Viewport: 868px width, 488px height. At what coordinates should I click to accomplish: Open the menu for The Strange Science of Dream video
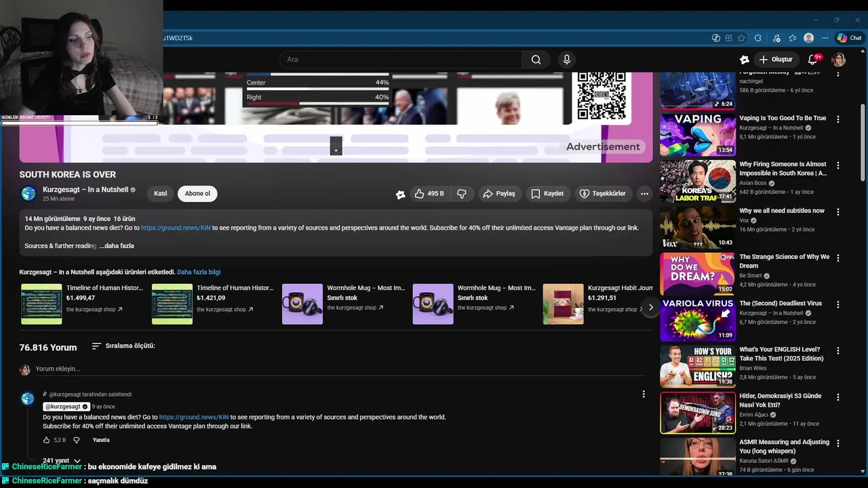(x=838, y=258)
